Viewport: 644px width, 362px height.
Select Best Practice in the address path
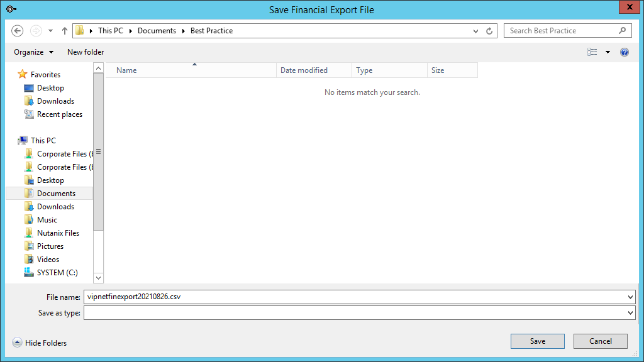click(211, 31)
